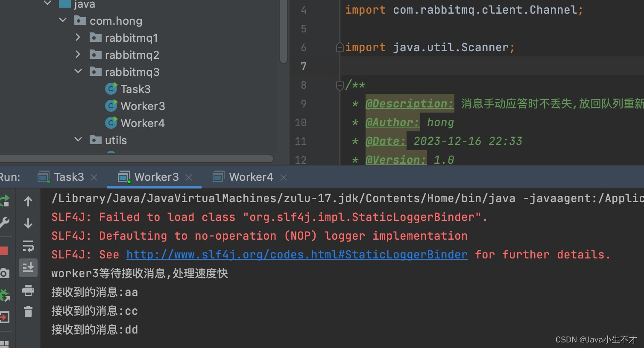Click the Task3 tab run icon
The height and width of the screenshot is (348, 644).
(x=44, y=177)
